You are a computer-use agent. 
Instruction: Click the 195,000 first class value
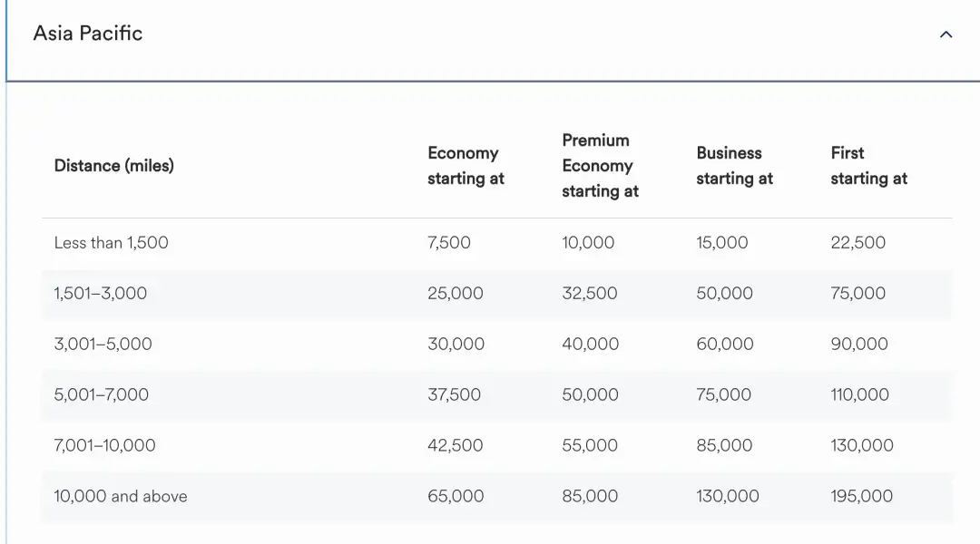(861, 496)
